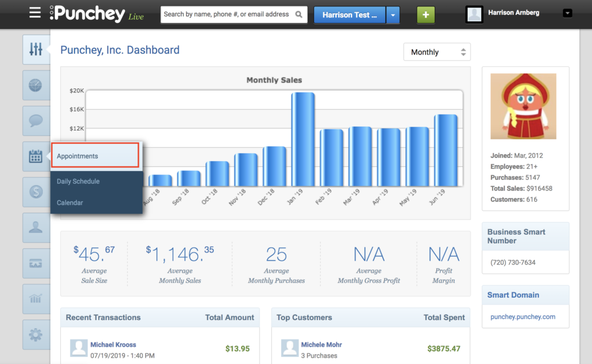This screenshot has height=364, width=592.
Task: Open the card sidebar icon
Action: tap(36, 263)
